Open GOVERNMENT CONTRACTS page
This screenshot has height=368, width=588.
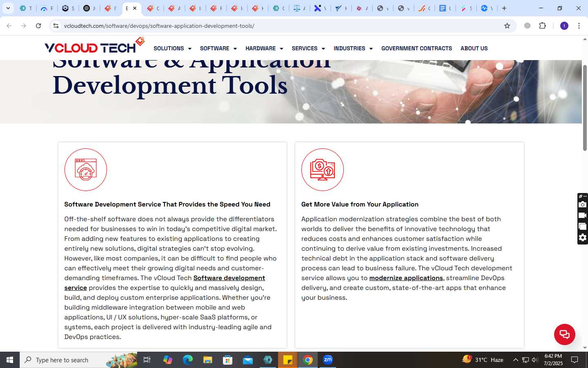click(416, 48)
